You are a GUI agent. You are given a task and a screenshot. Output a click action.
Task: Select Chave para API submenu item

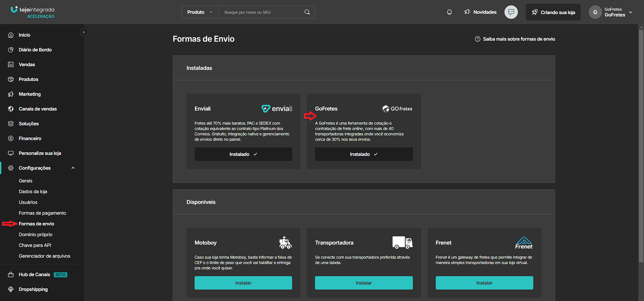[x=35, y=245]
